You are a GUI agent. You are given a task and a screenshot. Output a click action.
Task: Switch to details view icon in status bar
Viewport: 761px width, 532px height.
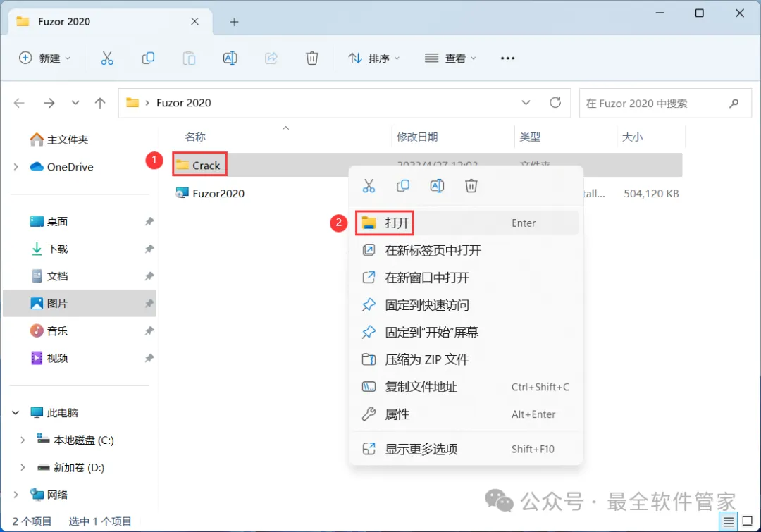tap(728, 522)
